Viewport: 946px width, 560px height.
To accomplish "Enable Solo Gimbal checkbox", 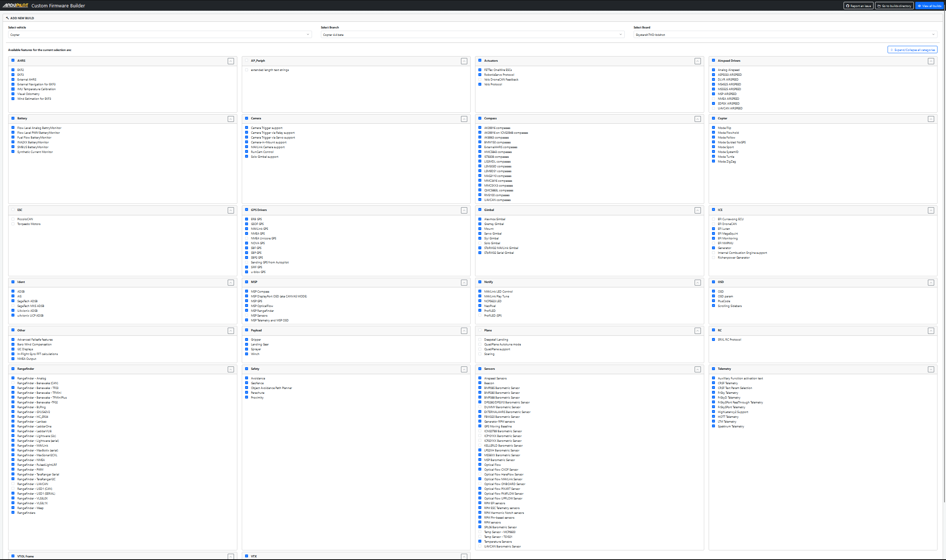I will pyautogui.click(x=480, y=243).
